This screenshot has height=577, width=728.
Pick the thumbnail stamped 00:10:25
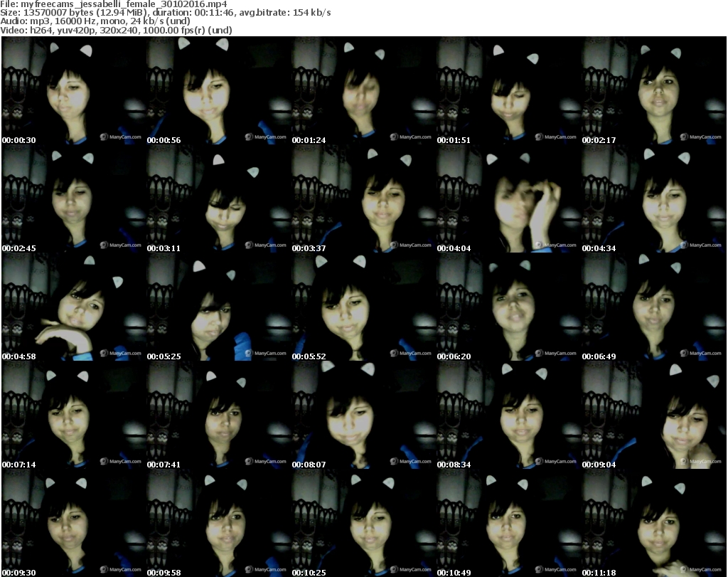point(363,523)
